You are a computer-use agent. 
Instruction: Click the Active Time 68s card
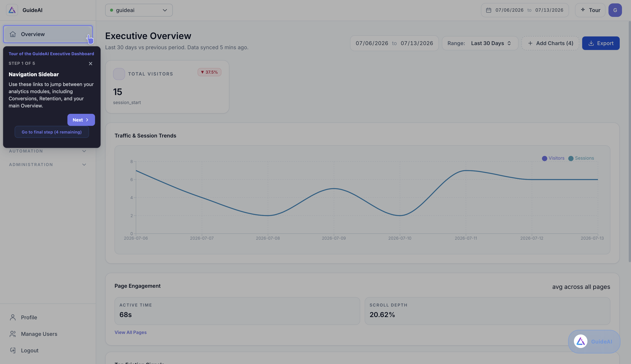237,311
